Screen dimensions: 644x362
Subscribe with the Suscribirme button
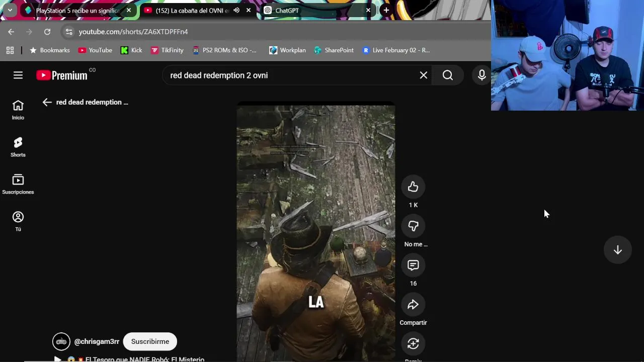pos(150,341)
